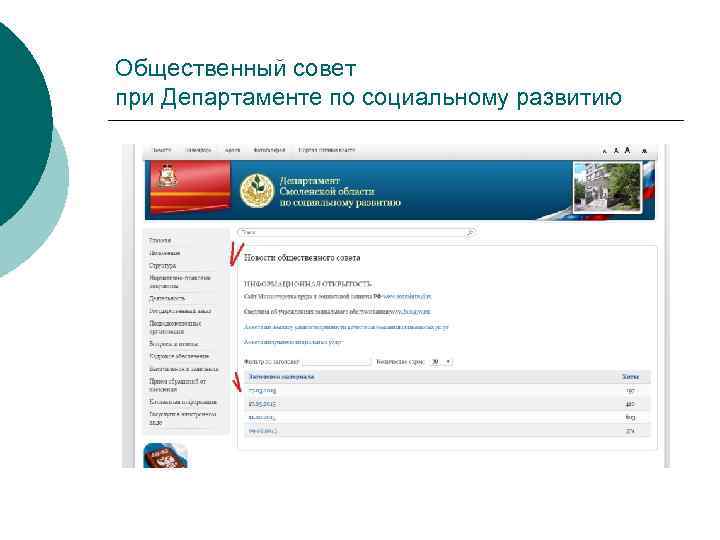Image resolution: width=720 pixels, height=540 pixels.
Task: Open Подведомственные организации in the sidebar
Action: (175, 327)
